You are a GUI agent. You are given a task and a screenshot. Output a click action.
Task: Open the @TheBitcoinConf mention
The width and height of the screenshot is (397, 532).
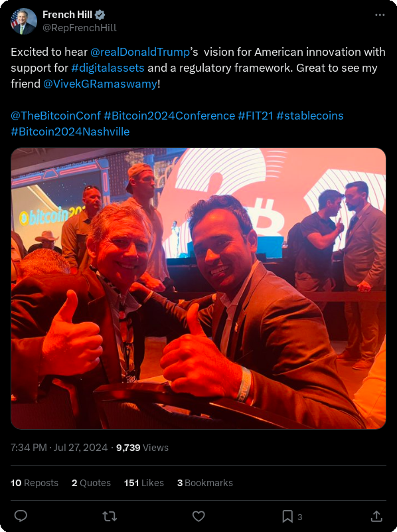[56, 116]
